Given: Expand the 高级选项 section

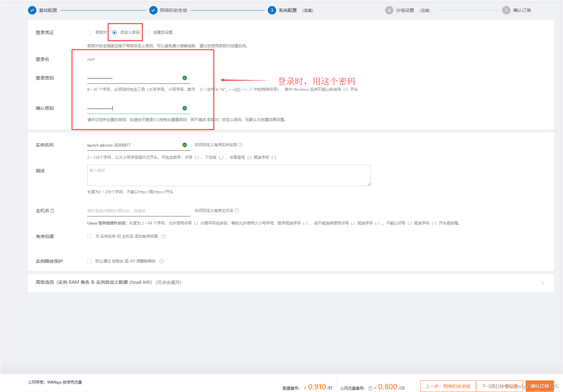Looking at the screenshot, I should 291,283.
